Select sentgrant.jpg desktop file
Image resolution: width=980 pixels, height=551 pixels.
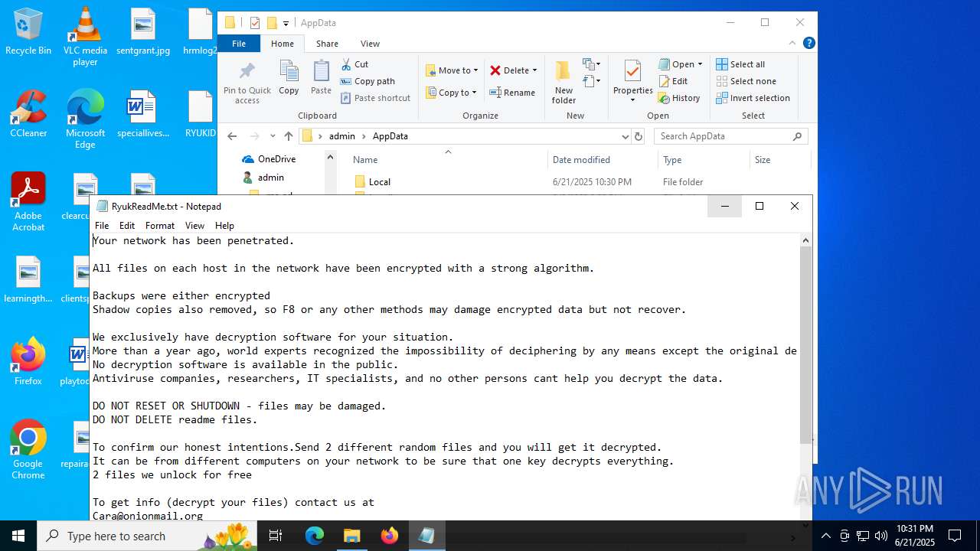[143, 32]
